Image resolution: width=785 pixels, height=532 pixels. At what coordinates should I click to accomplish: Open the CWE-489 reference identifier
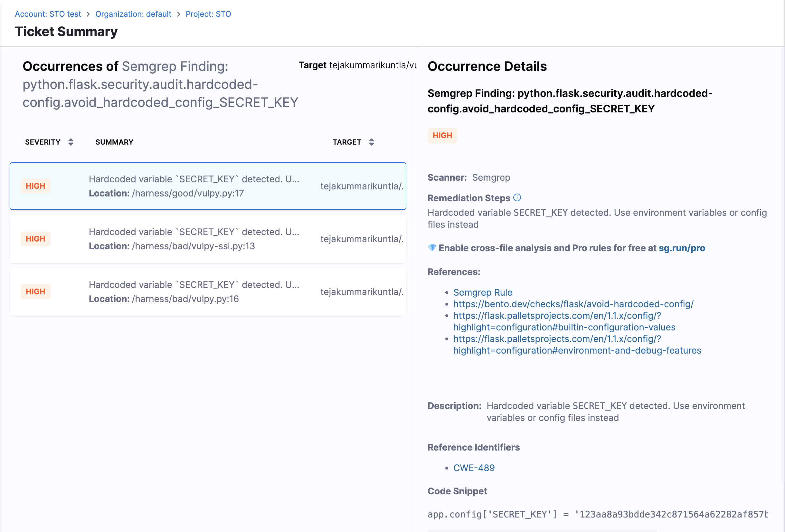(x=474, y=468)
